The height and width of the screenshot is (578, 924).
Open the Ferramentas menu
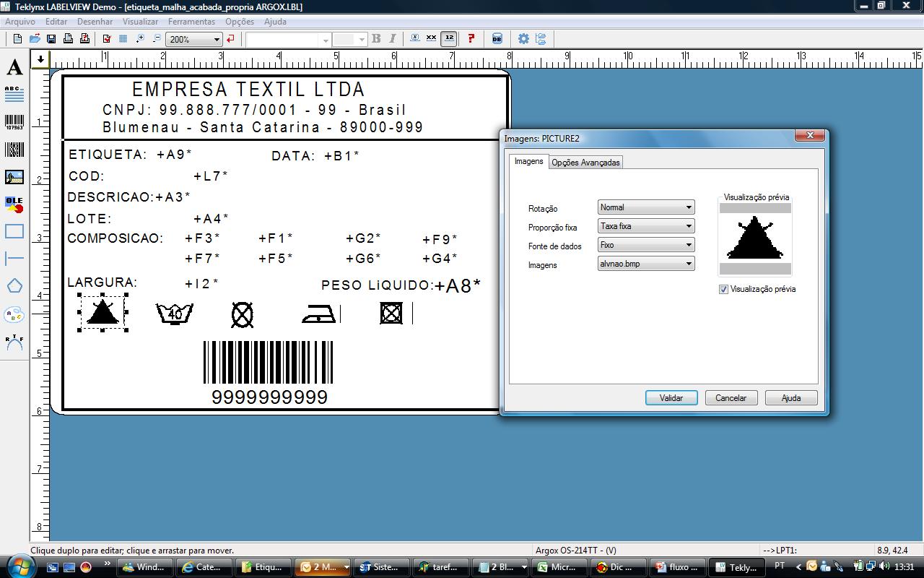(x=191, y=22)
